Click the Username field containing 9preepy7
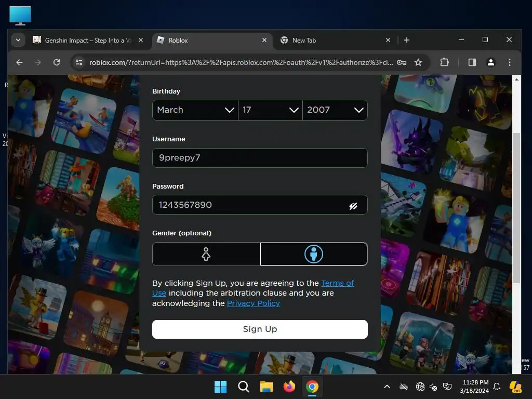 coord(260,158)
